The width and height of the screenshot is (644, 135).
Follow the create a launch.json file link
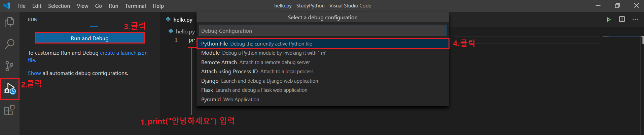point(124,53)
